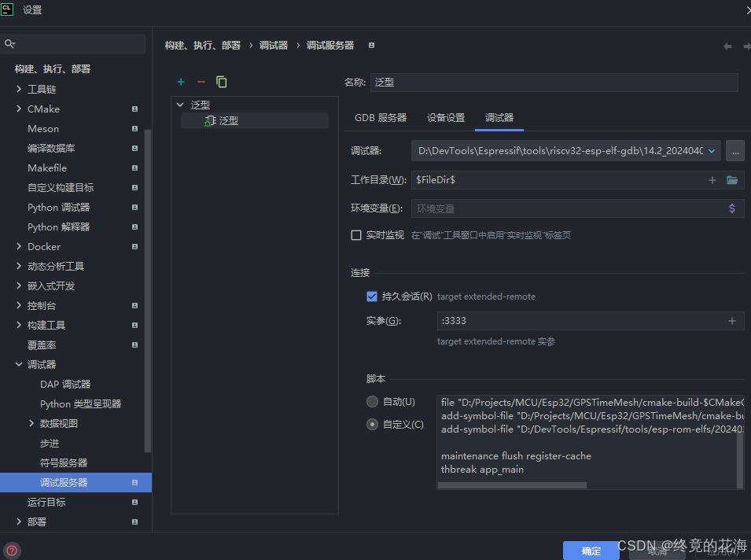751x560 pixels.
Task: Browse for debugger with the ellipsis button
Action: click(x=734, y=151)
